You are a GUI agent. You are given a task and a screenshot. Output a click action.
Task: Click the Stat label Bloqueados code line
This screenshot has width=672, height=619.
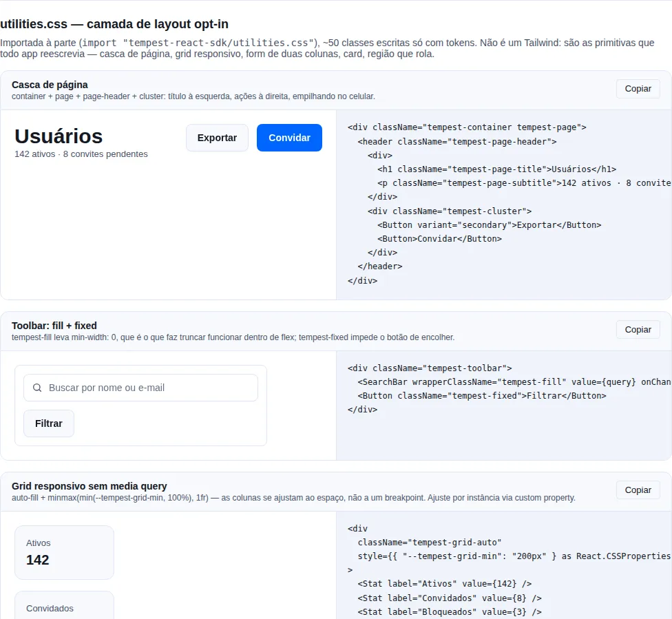coord(450,611)
